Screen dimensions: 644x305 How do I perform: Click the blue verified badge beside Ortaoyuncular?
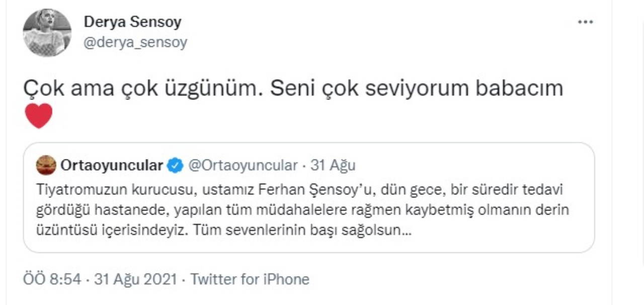(x=175, y=165)
